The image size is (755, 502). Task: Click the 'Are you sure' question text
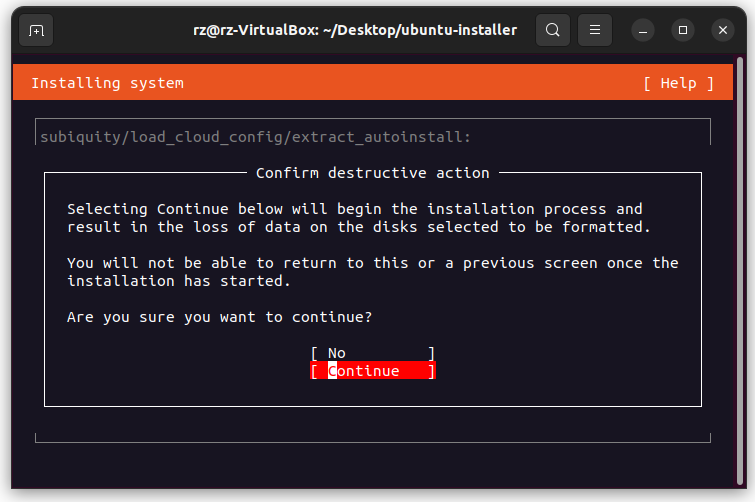(x=219, y=317)
